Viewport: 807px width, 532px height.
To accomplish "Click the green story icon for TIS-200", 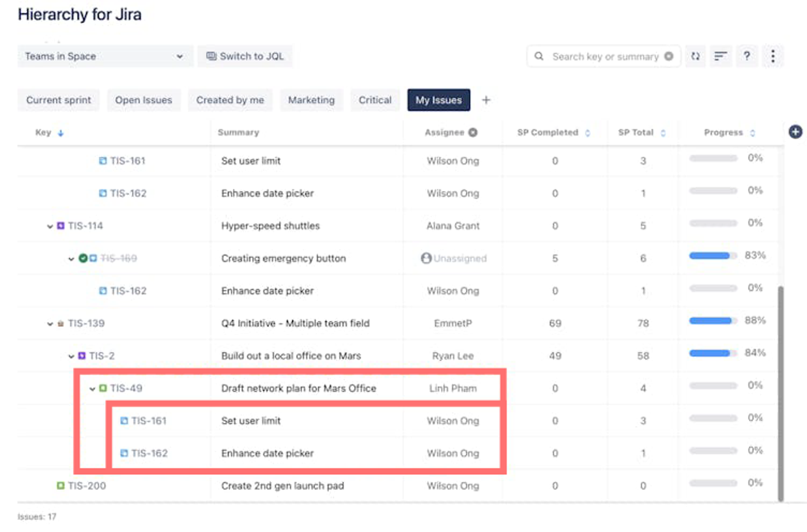I will (61, 486).
